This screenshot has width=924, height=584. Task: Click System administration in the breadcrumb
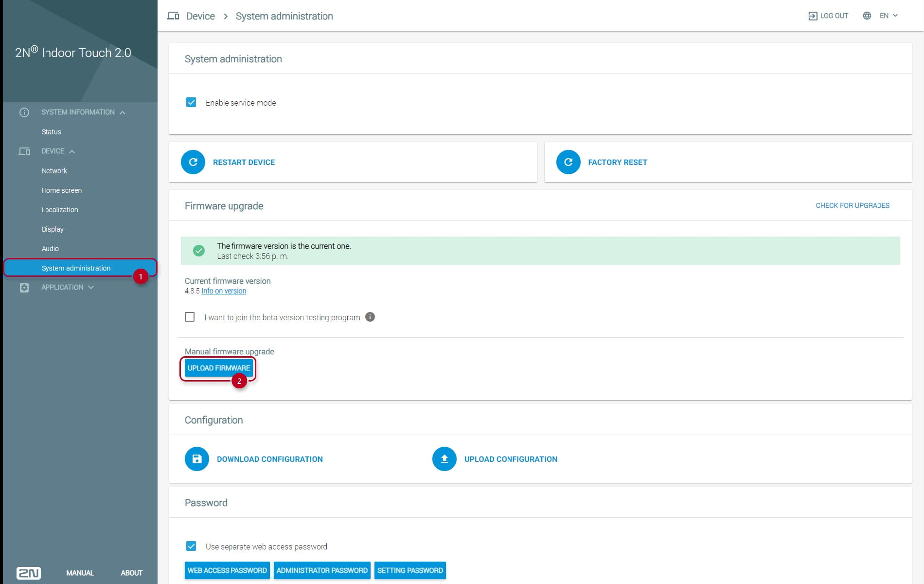click(x=284, y=16)
